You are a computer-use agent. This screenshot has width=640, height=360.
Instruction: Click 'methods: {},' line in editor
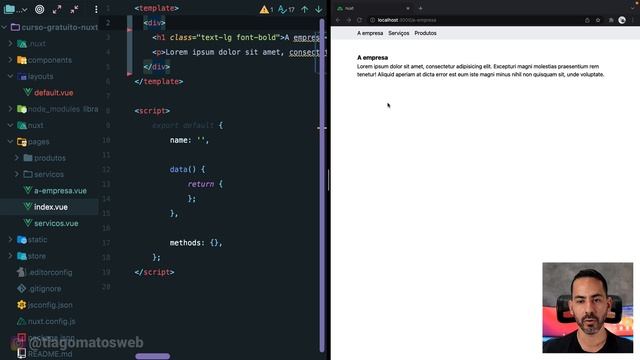196,242
